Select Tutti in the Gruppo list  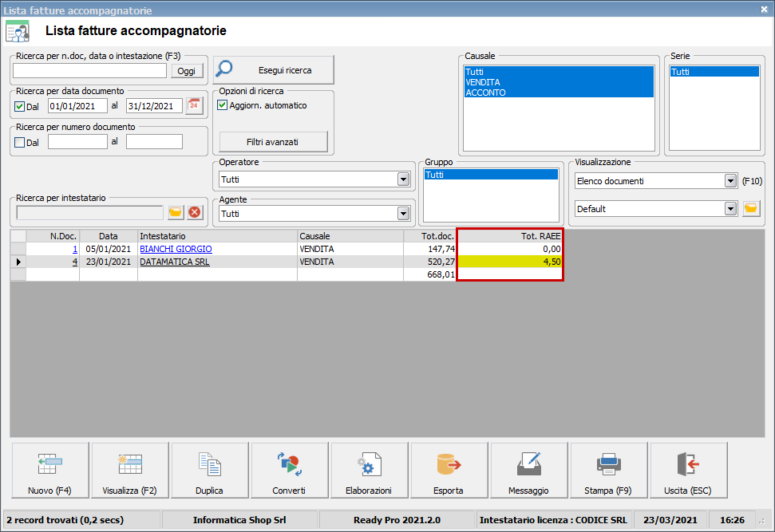tap(491, 175)
